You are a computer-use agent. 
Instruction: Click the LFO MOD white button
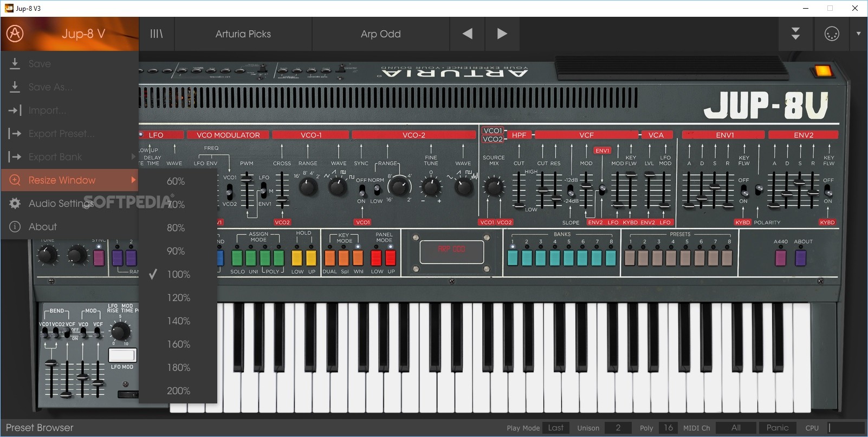tap(122, 355)
